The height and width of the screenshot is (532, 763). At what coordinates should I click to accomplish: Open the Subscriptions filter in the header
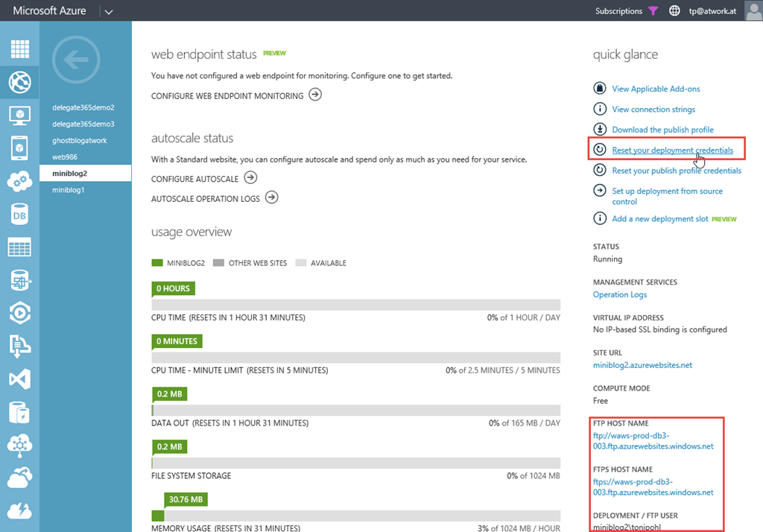point(626,11)
